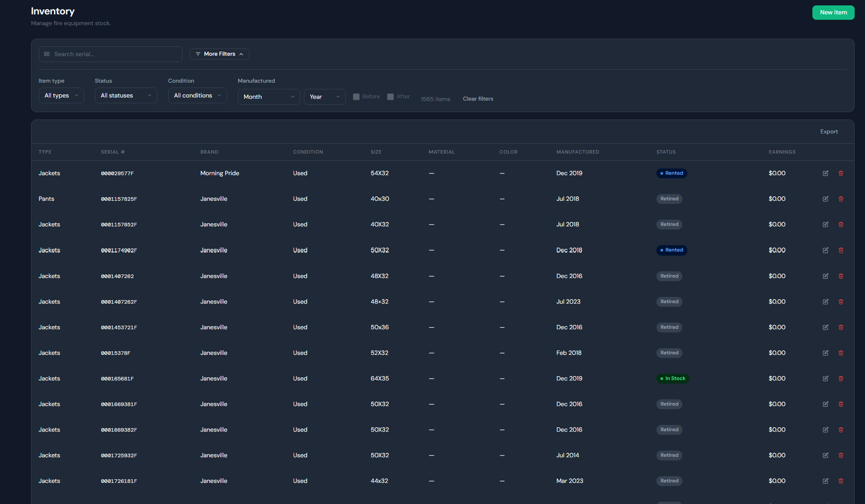Image resolution: width=865 pixels, height=504 pixels.
Task: Focus the Search serial field
Action: (x=111, y=54)
